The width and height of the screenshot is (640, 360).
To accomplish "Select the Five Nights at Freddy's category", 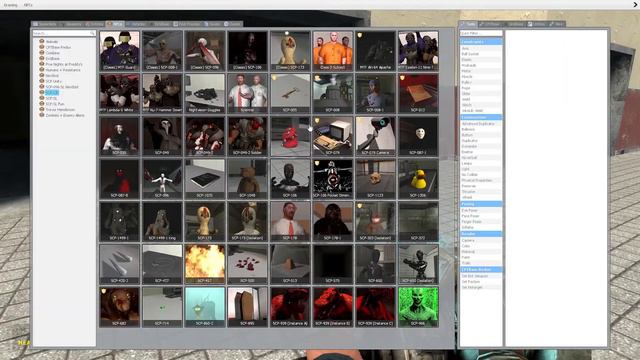I will coord(64,64).
